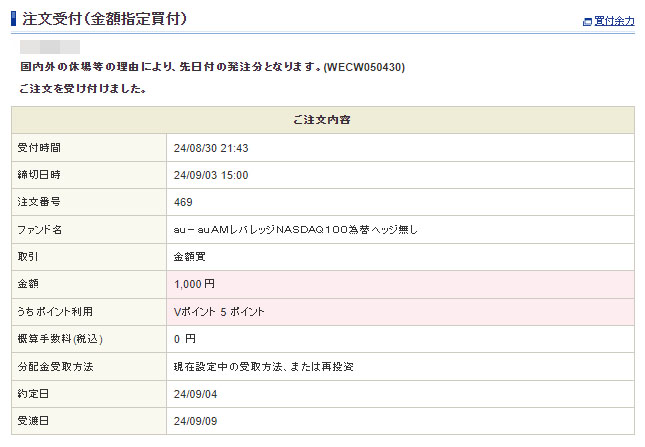Select the 受付時間 value 24/08/30 21:43
Image resolution: width=645 pixels, height=447 pixels.
coord(211,148)
